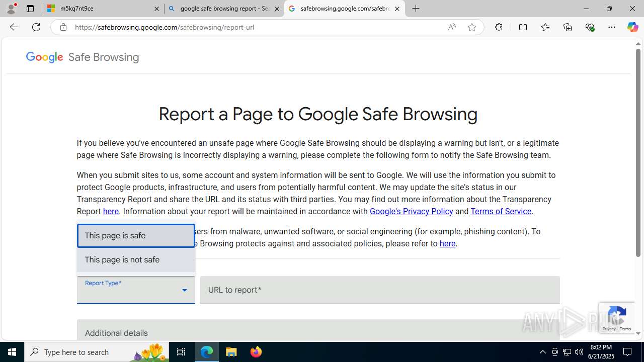Go back with the browser back arrow

(14, 27)
